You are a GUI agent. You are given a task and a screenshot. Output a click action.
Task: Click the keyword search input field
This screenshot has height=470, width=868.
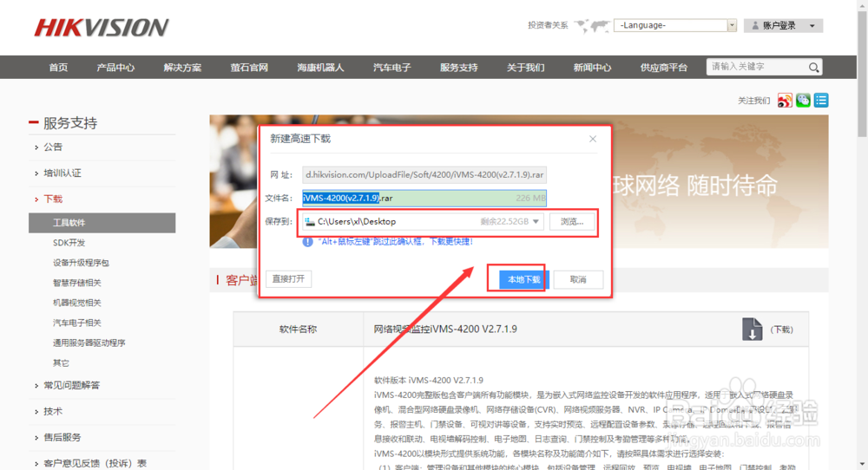tap(756, 67)
